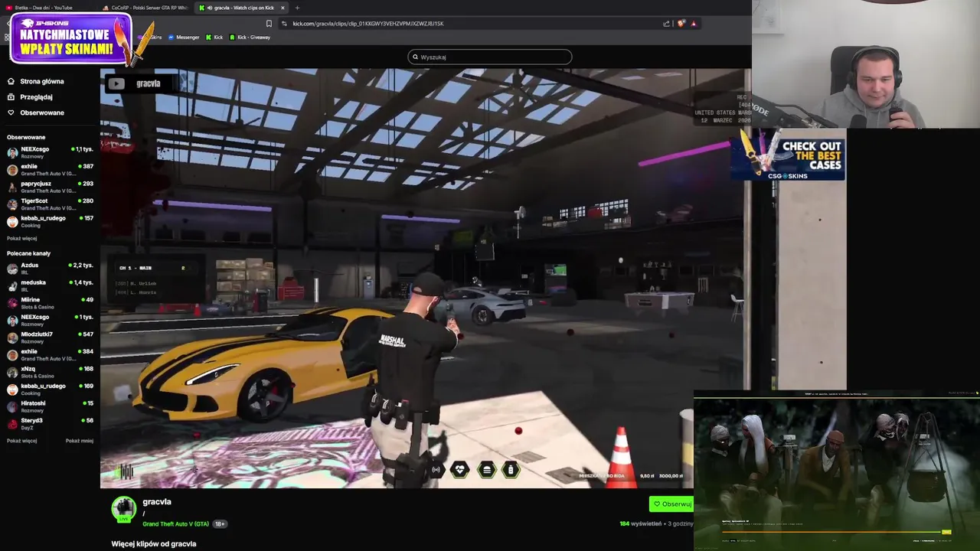The width and height of the screenshot is (980, 551).
Task: Click the address bar URL
Action: [x=368, y=23]
